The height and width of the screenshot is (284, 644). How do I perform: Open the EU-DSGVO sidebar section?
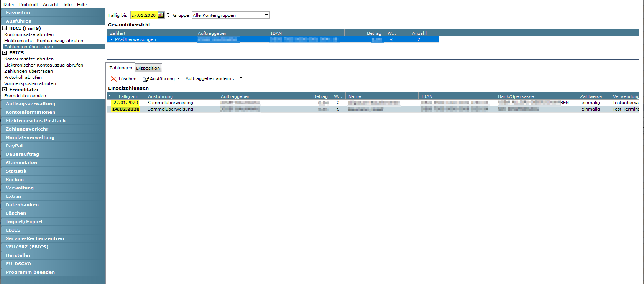(x=53, y=264)
